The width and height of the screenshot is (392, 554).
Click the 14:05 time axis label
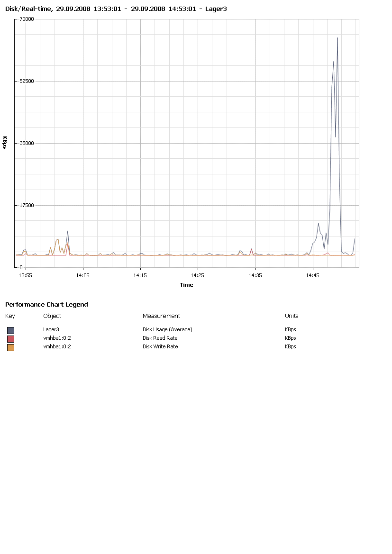coord(82,276)
